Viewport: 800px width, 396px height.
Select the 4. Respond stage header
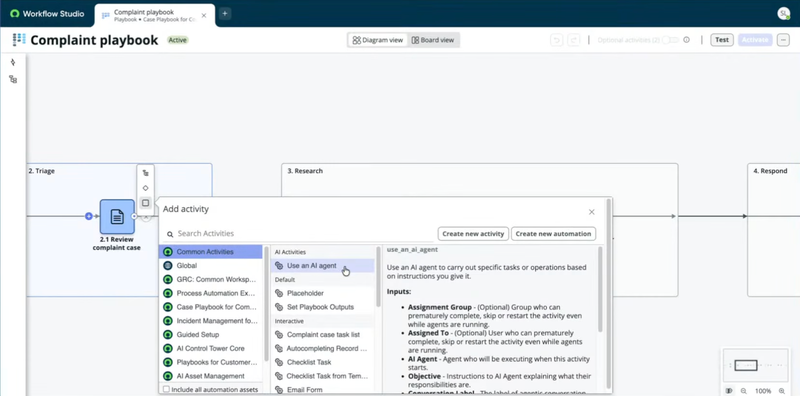tap(770, 171)
